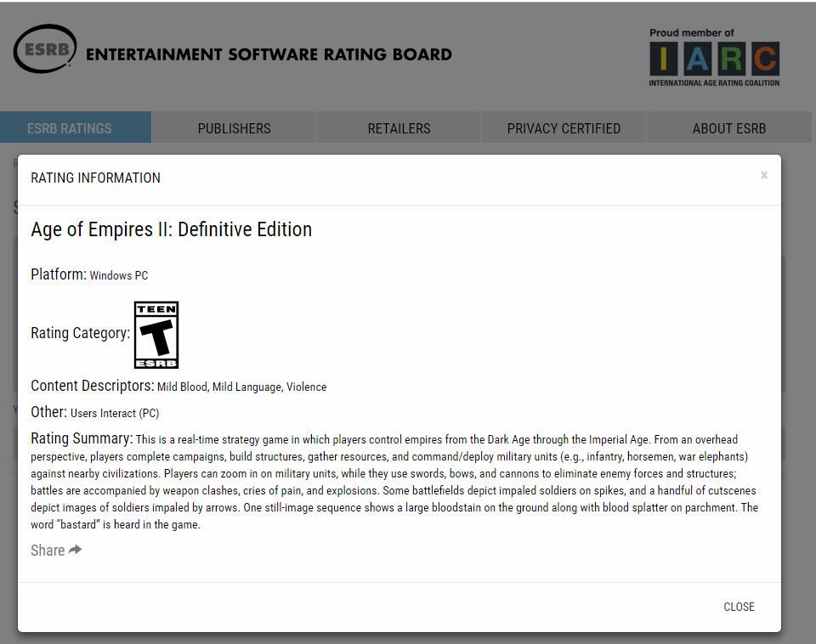Click the Users Interact (PC) text
The width and height of the screenshot is (816, 644).
pyautogui.click(x=115, y=413)
